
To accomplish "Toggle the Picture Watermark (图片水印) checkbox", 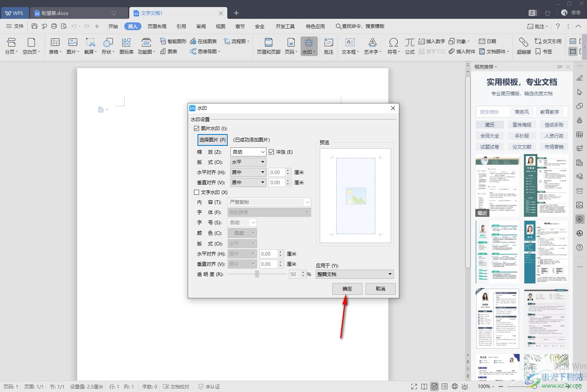I will click(x=197, y=128).
